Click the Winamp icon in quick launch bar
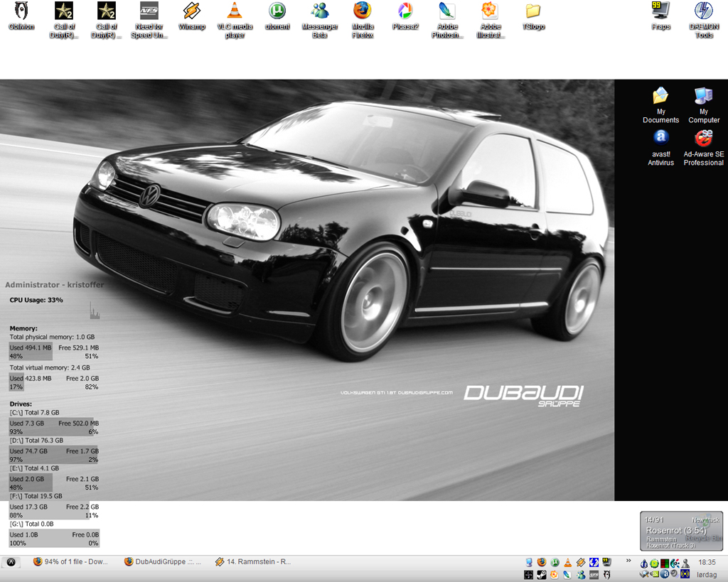728x582 pixels. (x=581, y=562)
